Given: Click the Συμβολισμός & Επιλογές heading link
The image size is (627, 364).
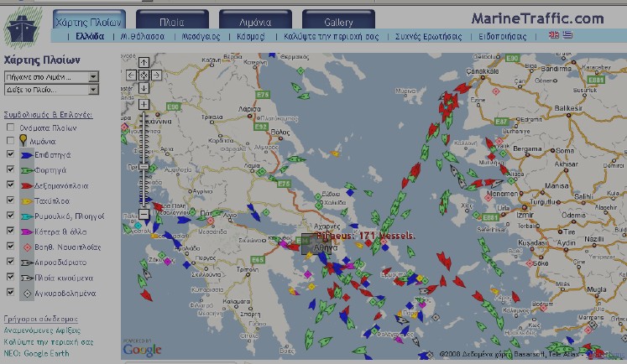Looking at the screenshot, I should (x=48, y=115).
